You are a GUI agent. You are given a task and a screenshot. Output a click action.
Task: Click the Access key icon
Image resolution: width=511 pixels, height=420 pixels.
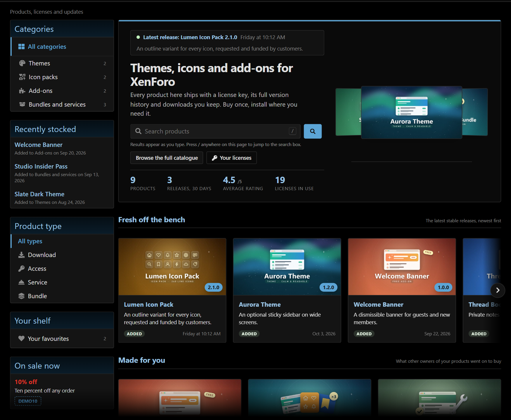coord(21,269)
